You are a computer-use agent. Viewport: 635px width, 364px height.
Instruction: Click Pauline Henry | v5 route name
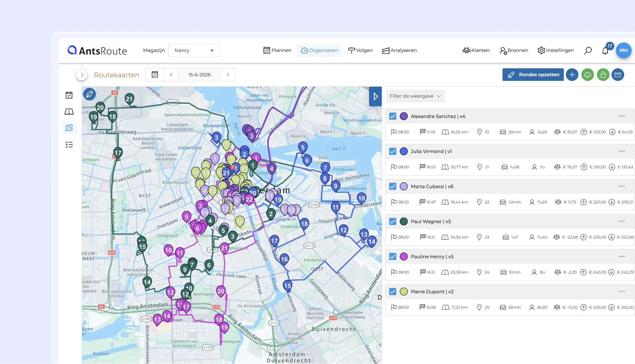[432, 256]
